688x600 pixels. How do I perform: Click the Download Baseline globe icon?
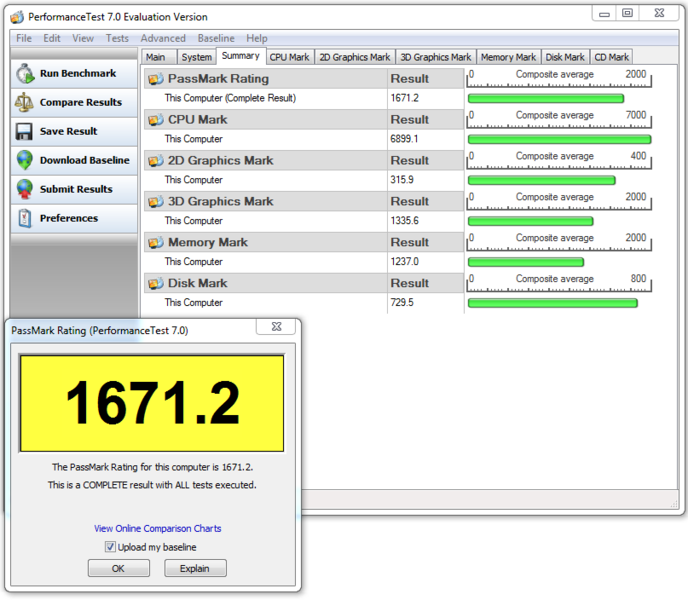click(25, 160)
